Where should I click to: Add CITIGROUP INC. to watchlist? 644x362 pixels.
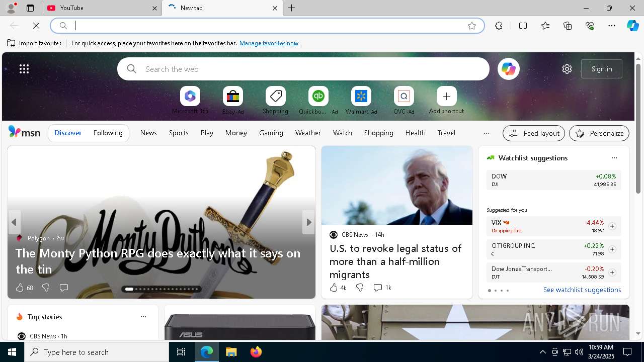tap(612, 249)
